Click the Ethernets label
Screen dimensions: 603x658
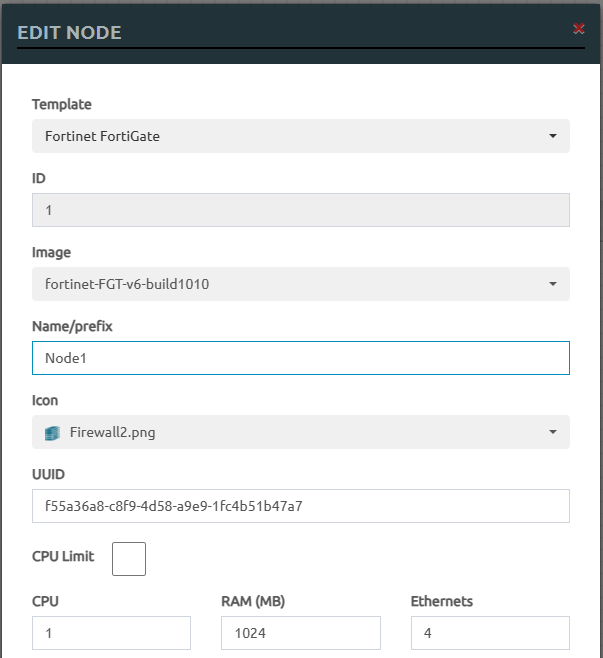click(x=441, y=601)
